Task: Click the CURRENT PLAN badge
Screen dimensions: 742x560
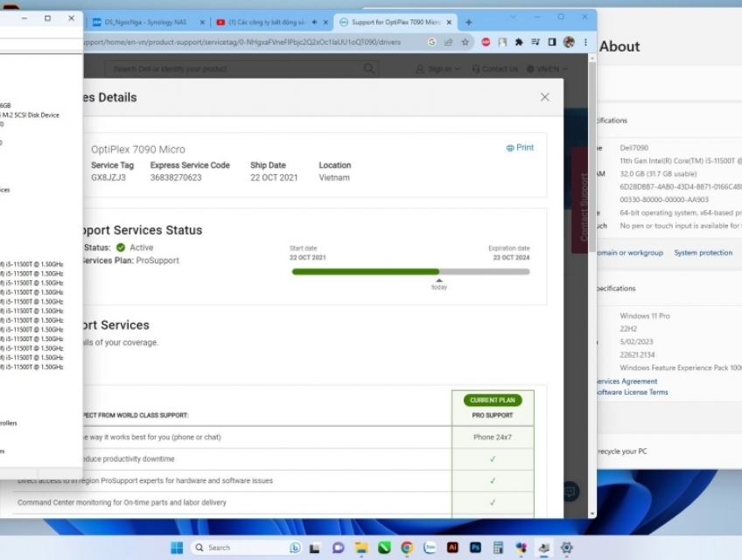Action: click(493, 400)
